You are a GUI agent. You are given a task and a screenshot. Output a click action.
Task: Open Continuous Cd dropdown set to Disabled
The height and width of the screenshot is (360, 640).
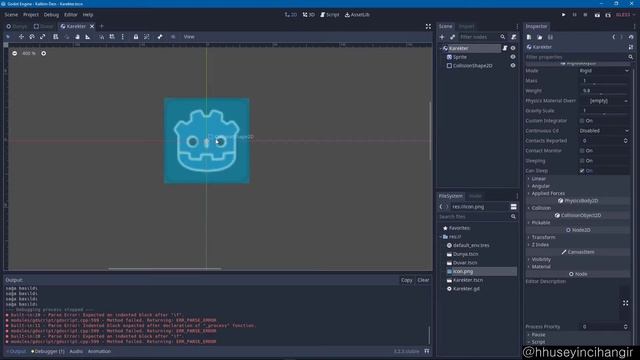604,131
